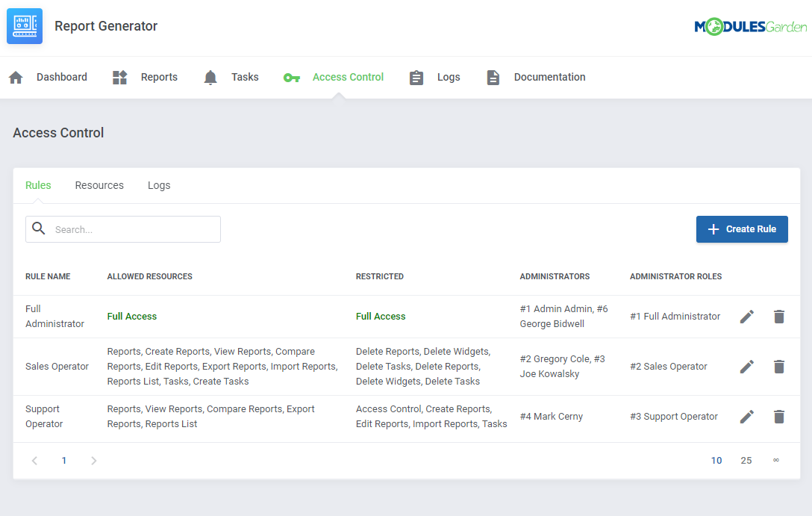The height and width of the screenshot is (516, 812).
Task: Open the top navigation Logs item
Action: tap(449, 77)
